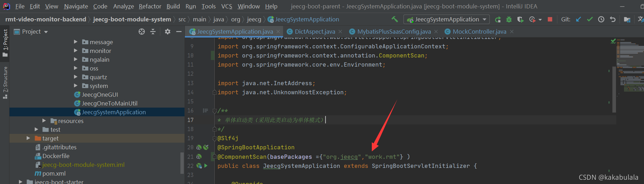
Task: Commit changes with the green Git checkmark
Action: pyautogui.click(x=590, y=19)
